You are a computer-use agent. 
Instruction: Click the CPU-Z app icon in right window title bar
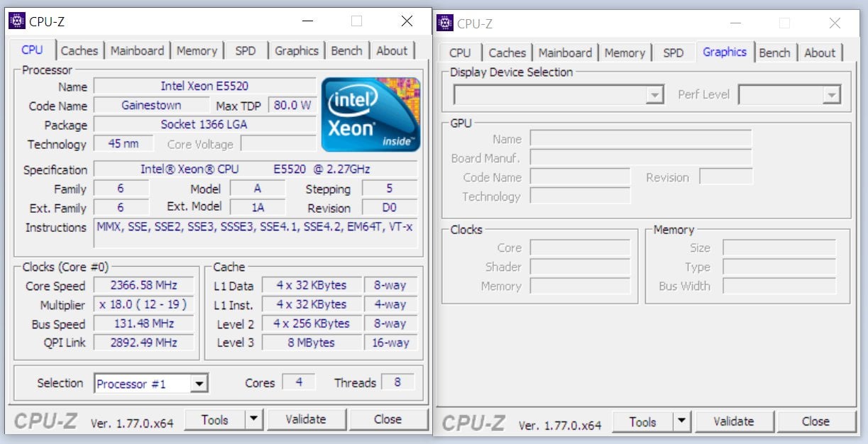[445, 23]
